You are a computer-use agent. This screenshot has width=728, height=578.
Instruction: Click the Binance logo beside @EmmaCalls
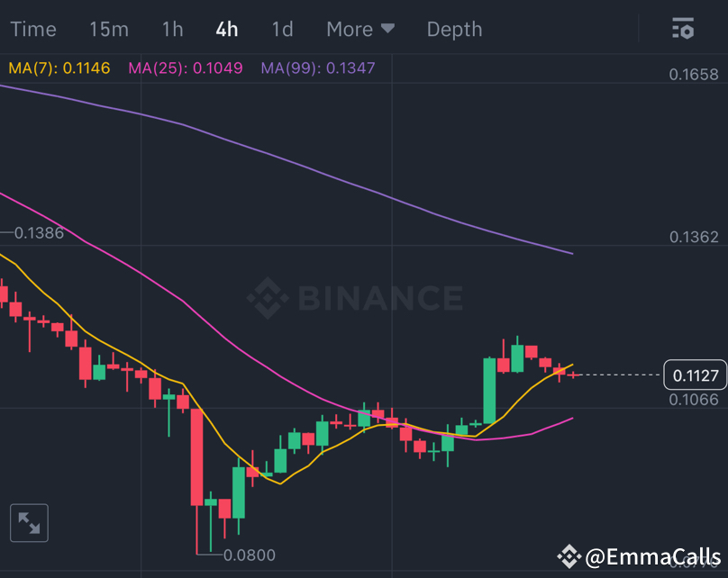569,556
